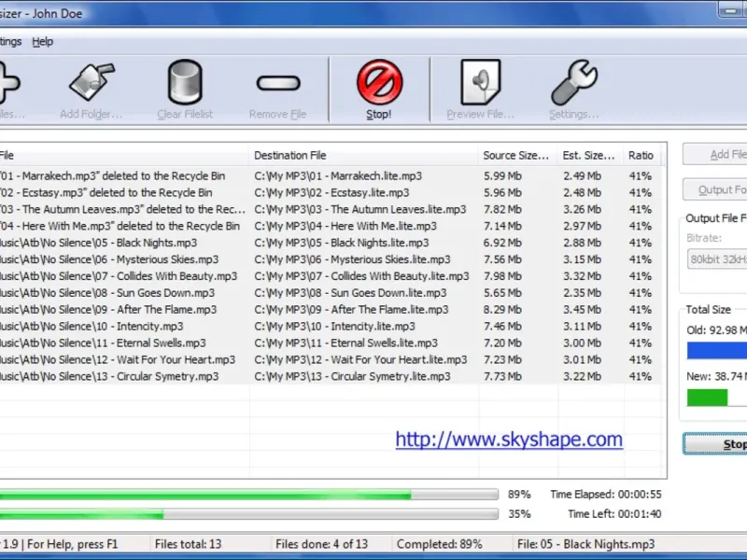Open the Bitrate 80kbit combo box

click(717, 259)
